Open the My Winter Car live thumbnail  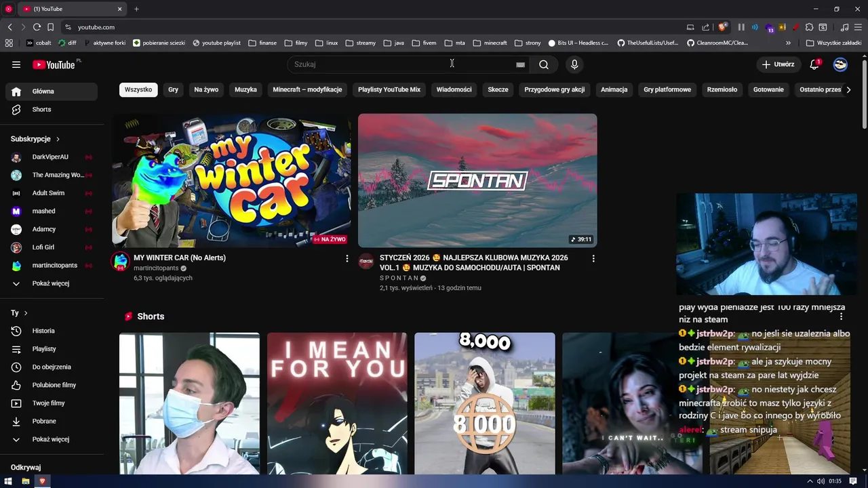click(231, 180)
